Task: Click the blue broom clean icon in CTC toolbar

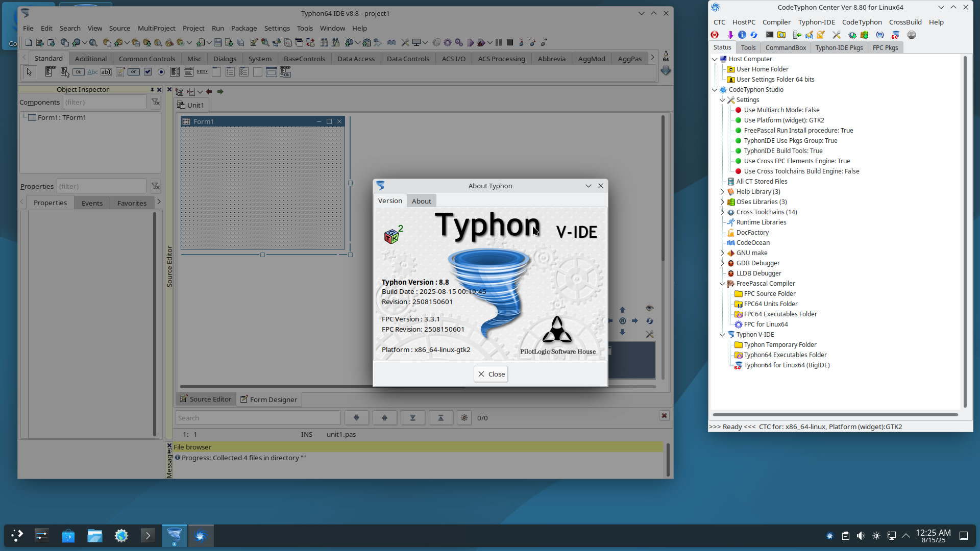Action: (x=809, y=35)
